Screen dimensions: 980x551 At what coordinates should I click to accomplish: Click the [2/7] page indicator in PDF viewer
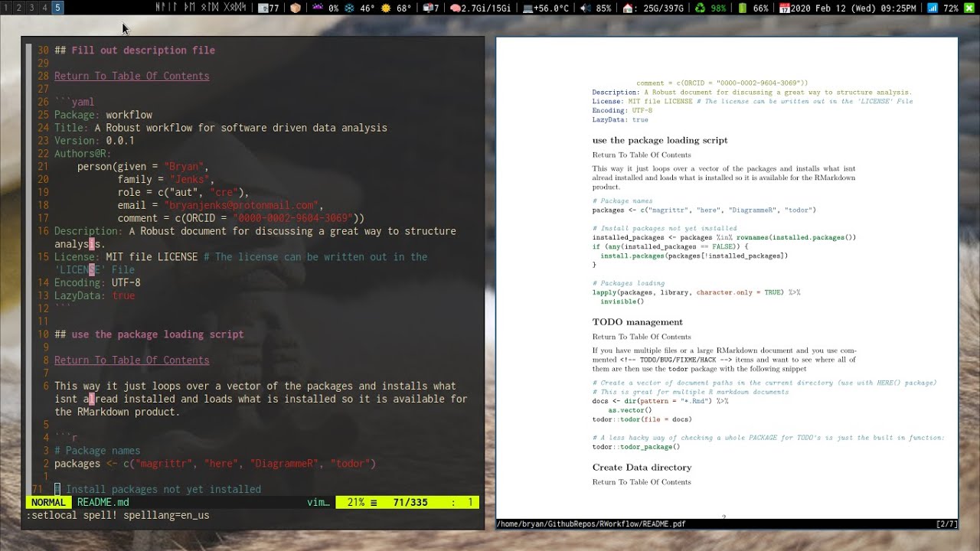pos(946,524)
